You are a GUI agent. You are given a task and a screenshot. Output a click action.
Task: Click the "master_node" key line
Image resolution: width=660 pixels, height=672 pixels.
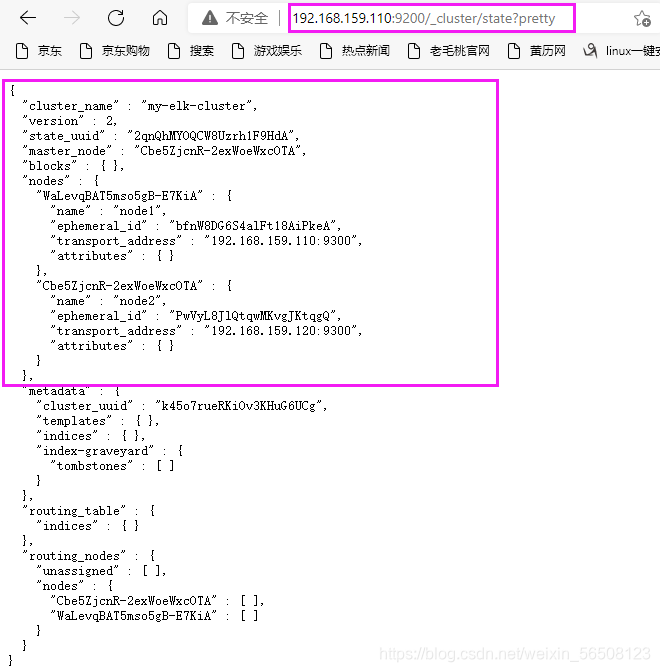pyautogui.click(x=67, y=151)
